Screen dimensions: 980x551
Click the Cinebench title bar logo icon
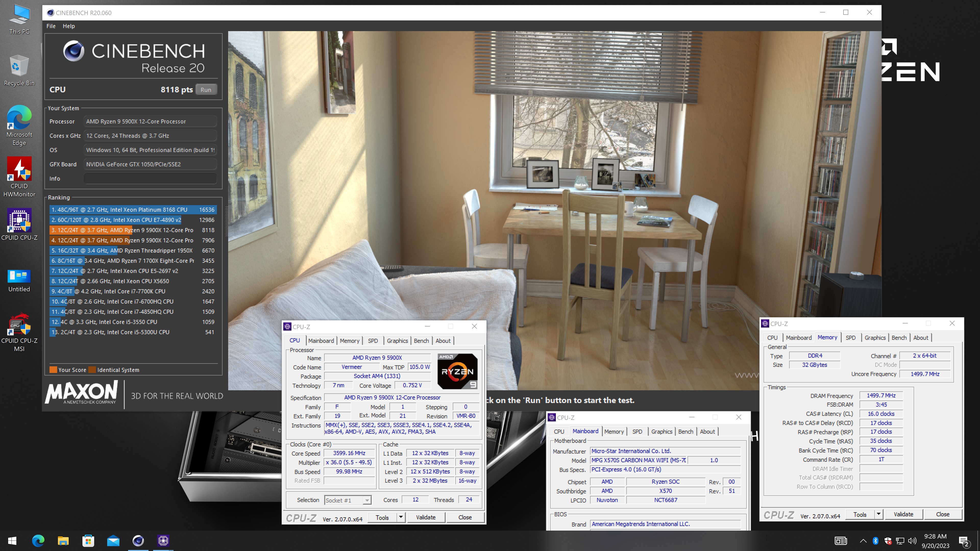[x=50, y=12]
